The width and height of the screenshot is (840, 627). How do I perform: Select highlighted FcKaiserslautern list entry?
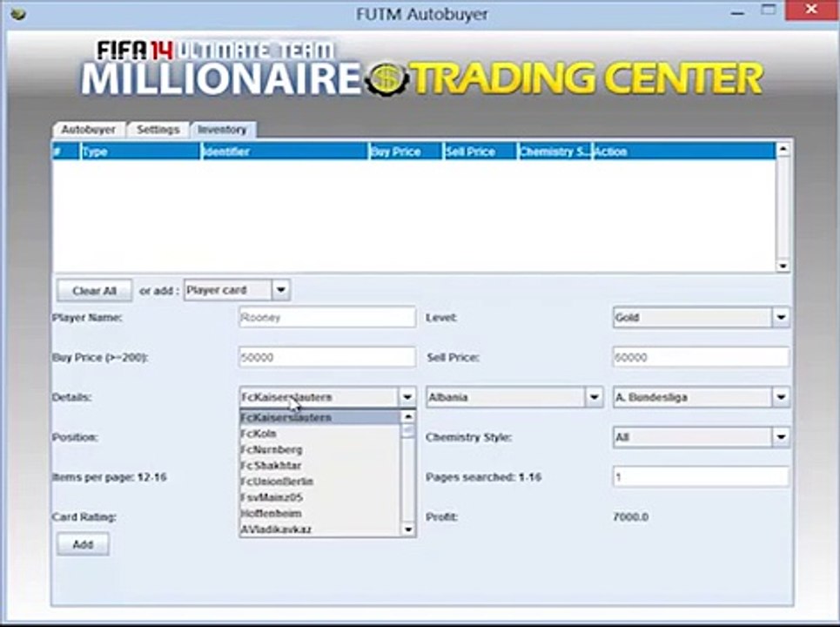tap(320, 417)
